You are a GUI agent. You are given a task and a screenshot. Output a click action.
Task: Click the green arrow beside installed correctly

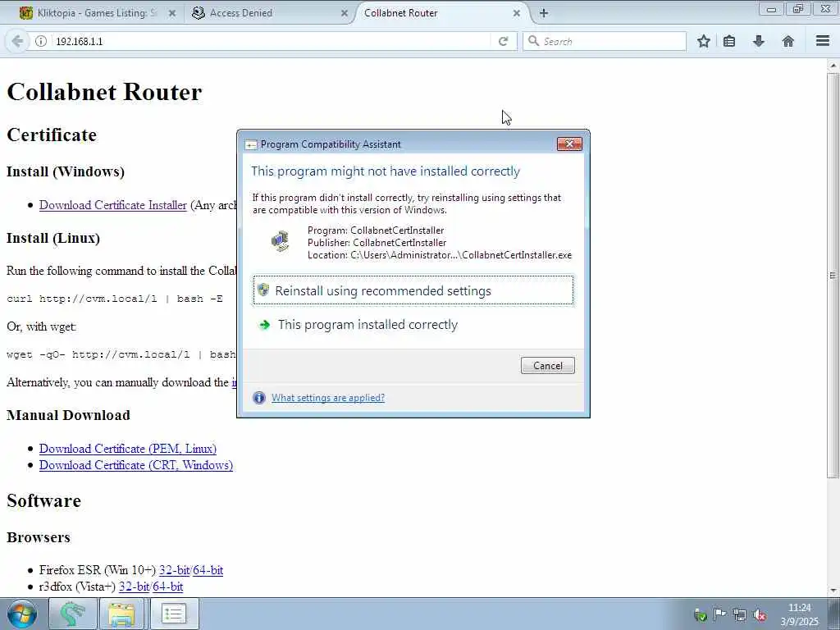(264, 325)
